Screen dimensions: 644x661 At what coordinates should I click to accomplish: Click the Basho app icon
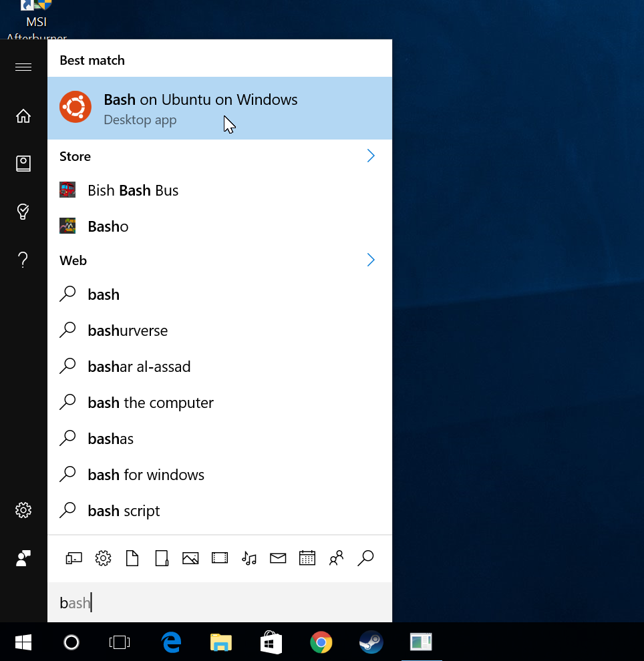click(67, 226)
